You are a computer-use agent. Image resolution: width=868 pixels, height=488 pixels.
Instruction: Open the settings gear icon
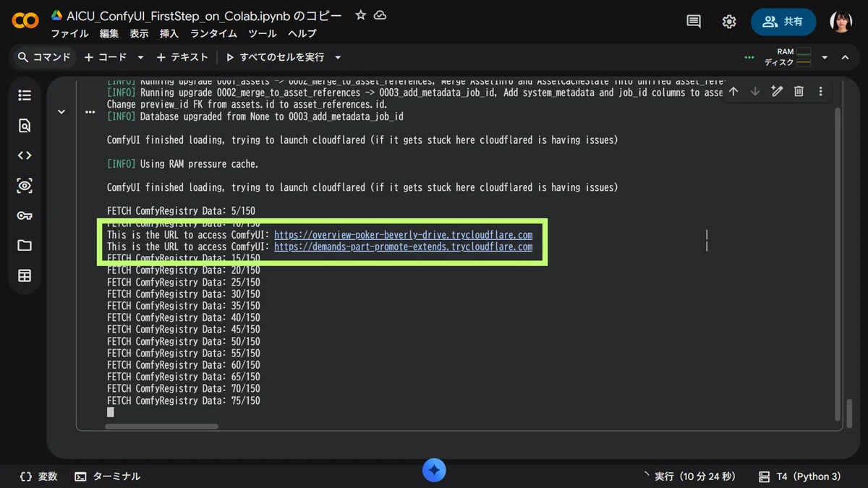(729, 22)
